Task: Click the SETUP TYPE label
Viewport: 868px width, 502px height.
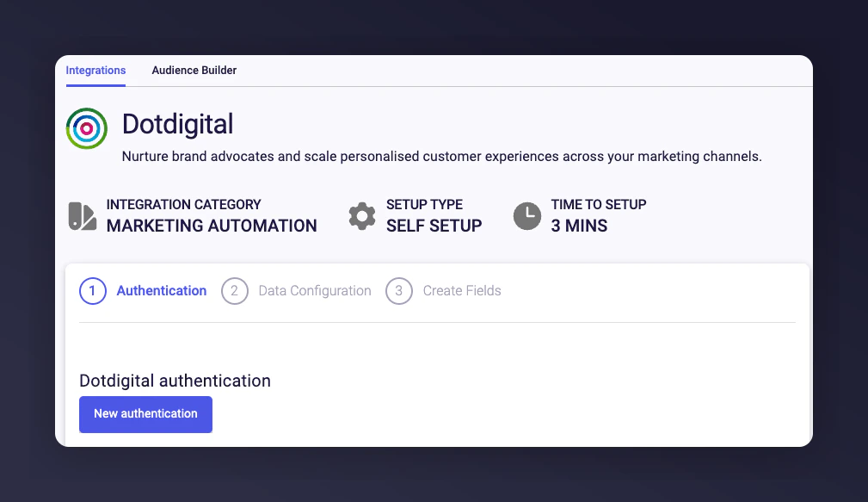Action: pos(424,204)
